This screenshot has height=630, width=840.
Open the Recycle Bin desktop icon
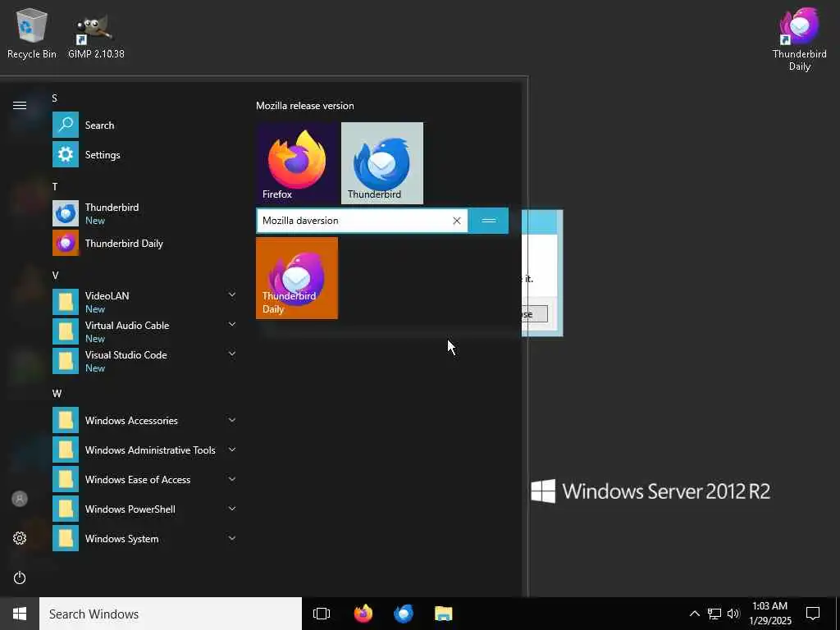(x=32, y=34)
